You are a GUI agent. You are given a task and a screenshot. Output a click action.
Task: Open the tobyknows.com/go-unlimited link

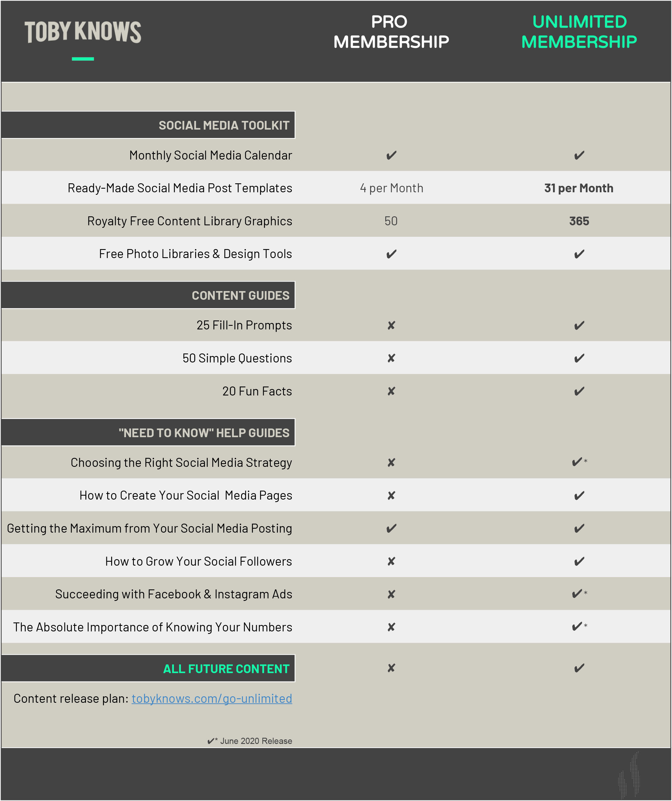pyautogui.click(x=212, y=698)
